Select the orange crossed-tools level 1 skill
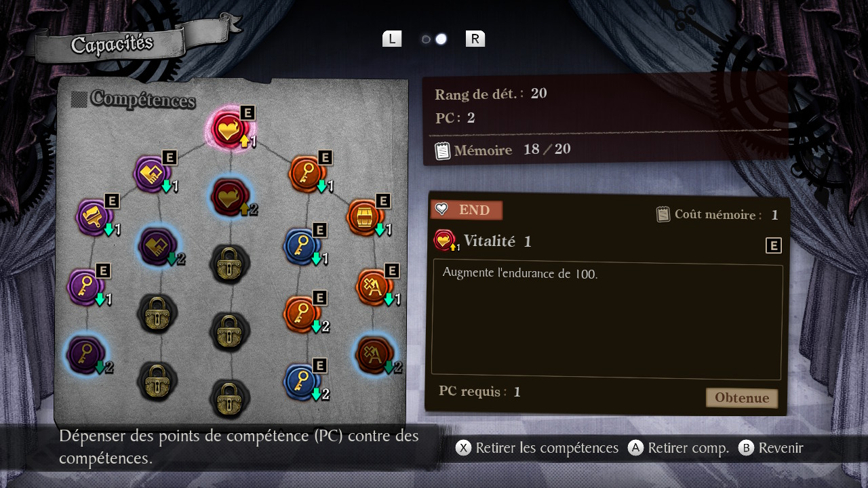The height and width of the screenshot is (488, 868). pyautogui.click(x=374, y=286)
